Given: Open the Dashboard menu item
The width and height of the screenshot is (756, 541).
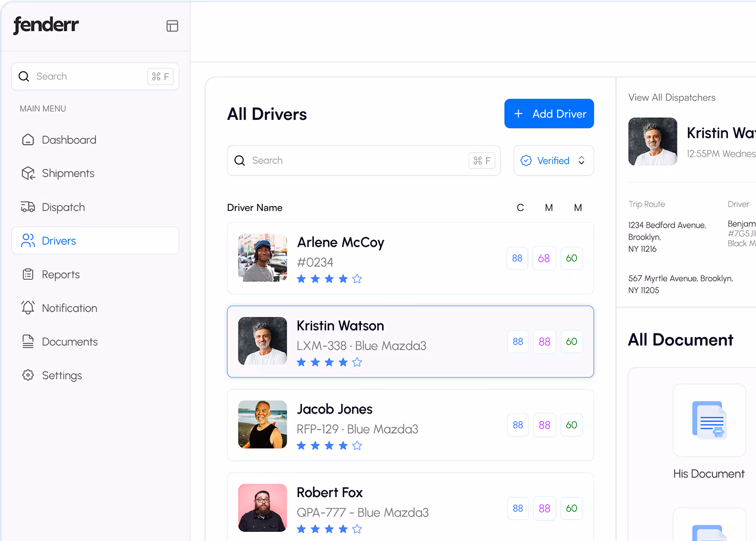Looking at the screenshot, I should coord(95,140).
